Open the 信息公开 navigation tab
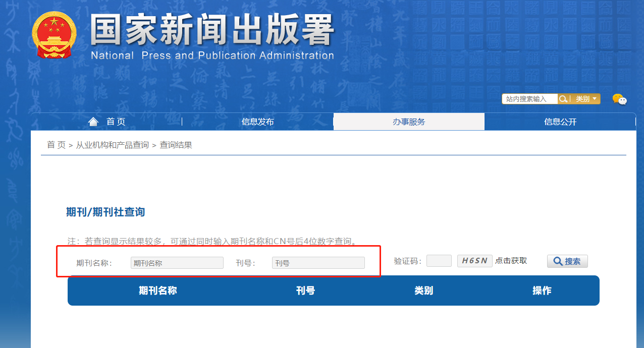Viewport: 644px width, 348px height. [560, 122]
